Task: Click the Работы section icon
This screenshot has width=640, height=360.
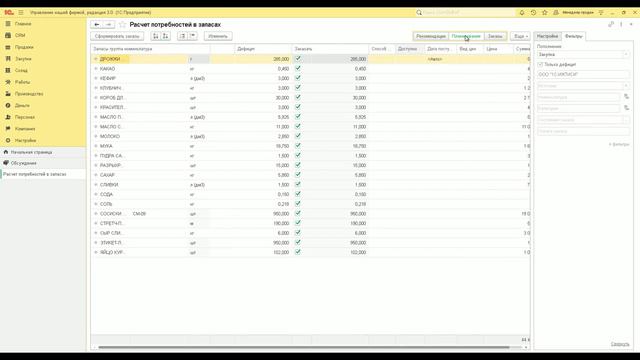Action: (8, 82)
